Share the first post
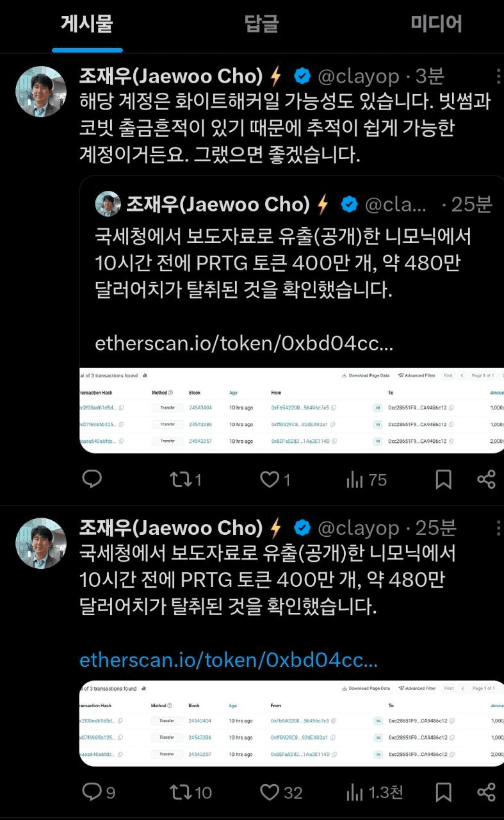This screenshot has width=504, height=820. [x=487, y=479]
